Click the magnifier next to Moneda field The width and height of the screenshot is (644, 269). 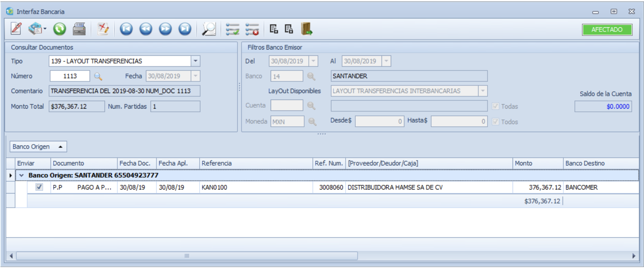(x=312, y=122)
